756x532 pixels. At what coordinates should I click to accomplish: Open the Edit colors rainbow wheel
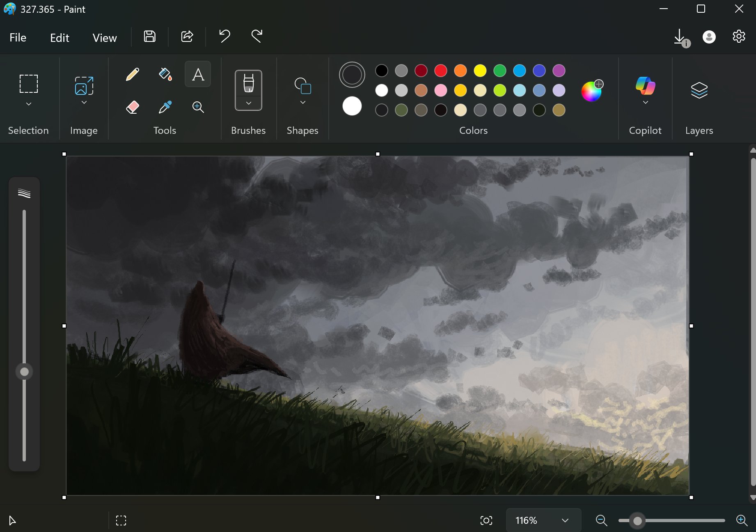click(x=592, y=91)
